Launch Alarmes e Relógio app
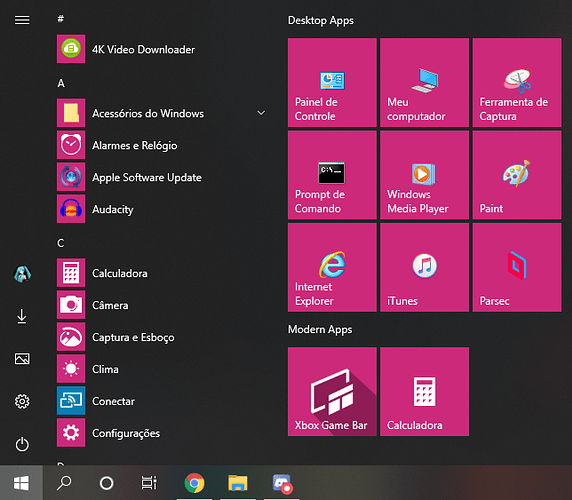The height and width of the screenshot is (500, 572). coord(162,145)
